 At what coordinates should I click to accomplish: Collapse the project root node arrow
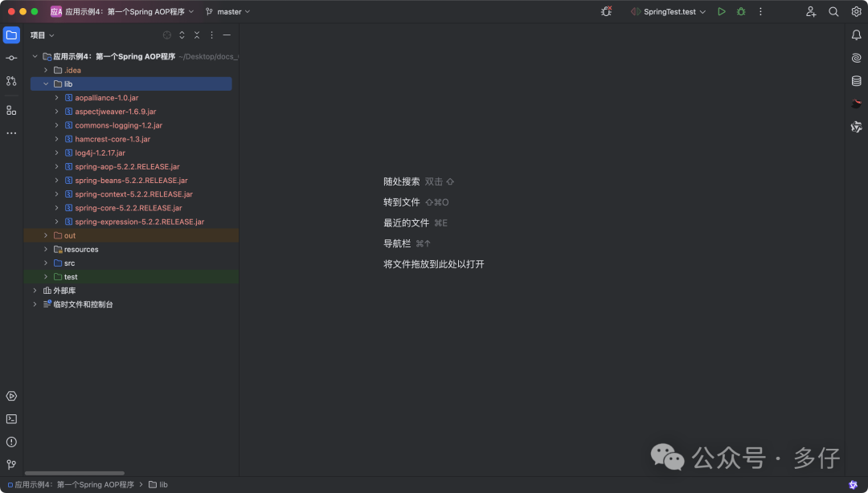click(35, 56)
